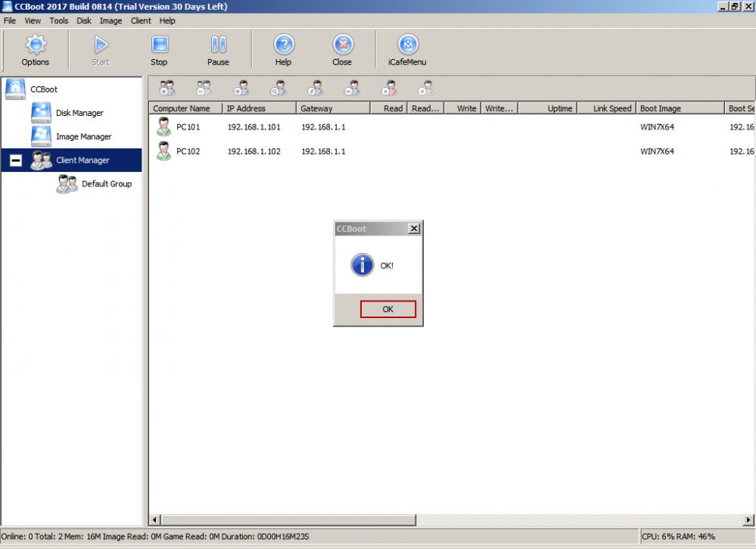
Task: Close the CCBoot message dialog with X
Action: [414, 229]
